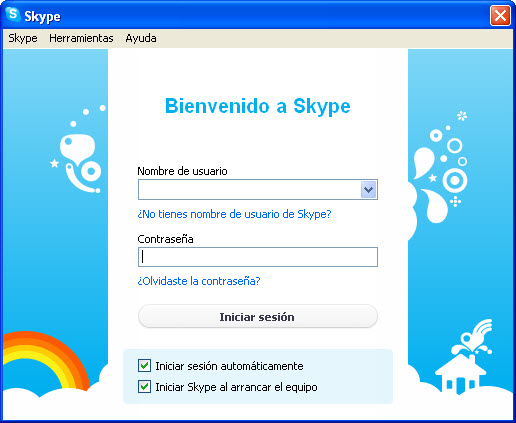Toggle Iniciar sesión automáticamente checkbox
The height and width of the screenshot is (423, 516).
click(144, 366)
